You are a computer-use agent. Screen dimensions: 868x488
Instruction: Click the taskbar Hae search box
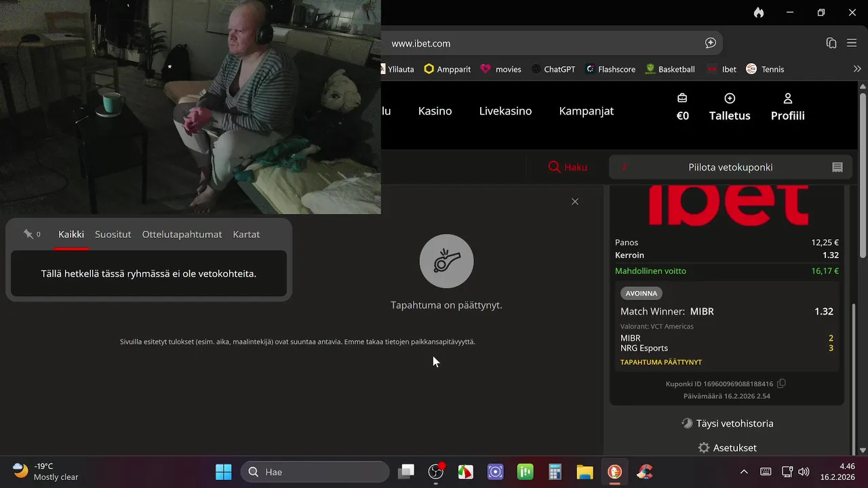pos(315,472)
